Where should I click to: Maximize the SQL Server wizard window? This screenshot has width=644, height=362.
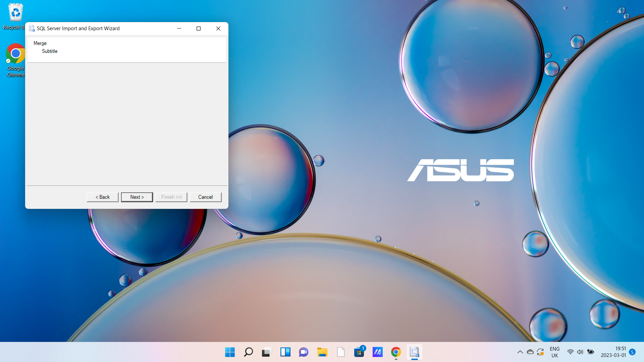[x=199, y=28]
